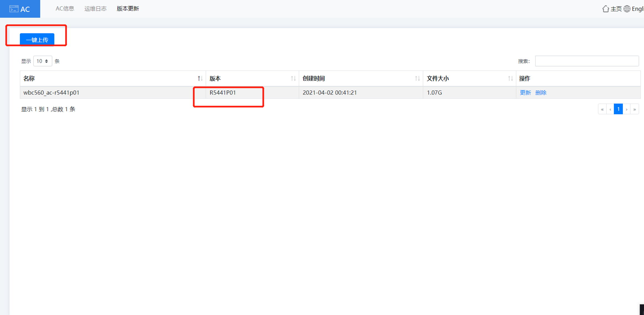Viewport: 644px width, 315px height.
Task: Click into the 搜索 search field
Action: coord(587,61)
